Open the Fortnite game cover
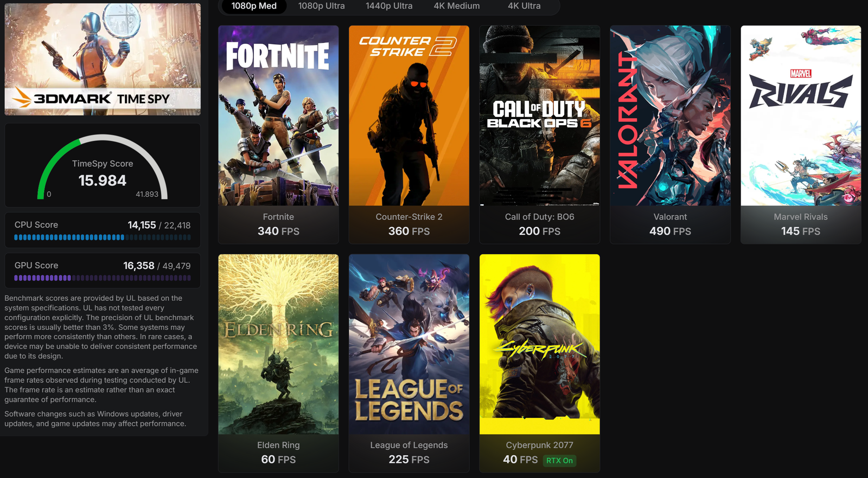 [278, 115]
